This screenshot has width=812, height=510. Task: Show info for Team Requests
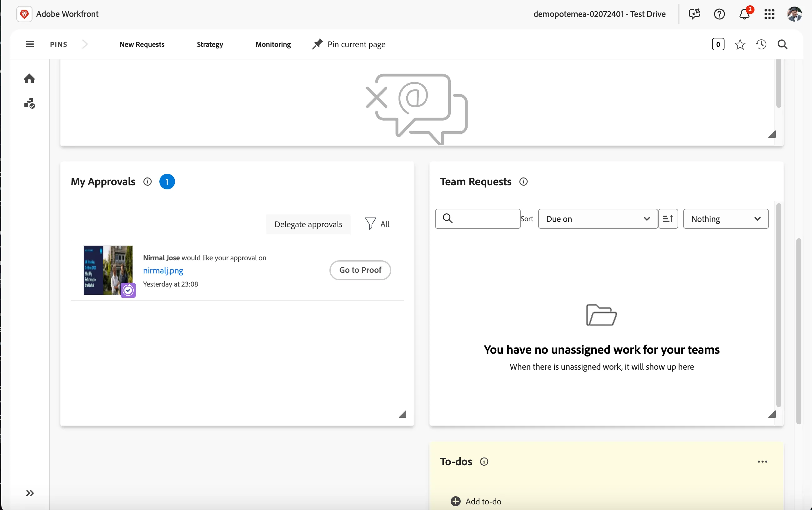523,182
